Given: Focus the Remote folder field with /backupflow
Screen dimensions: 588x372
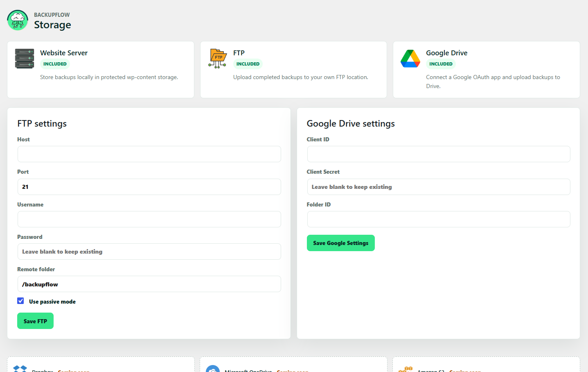Looking at the screenshot, I should click(149, 284).
